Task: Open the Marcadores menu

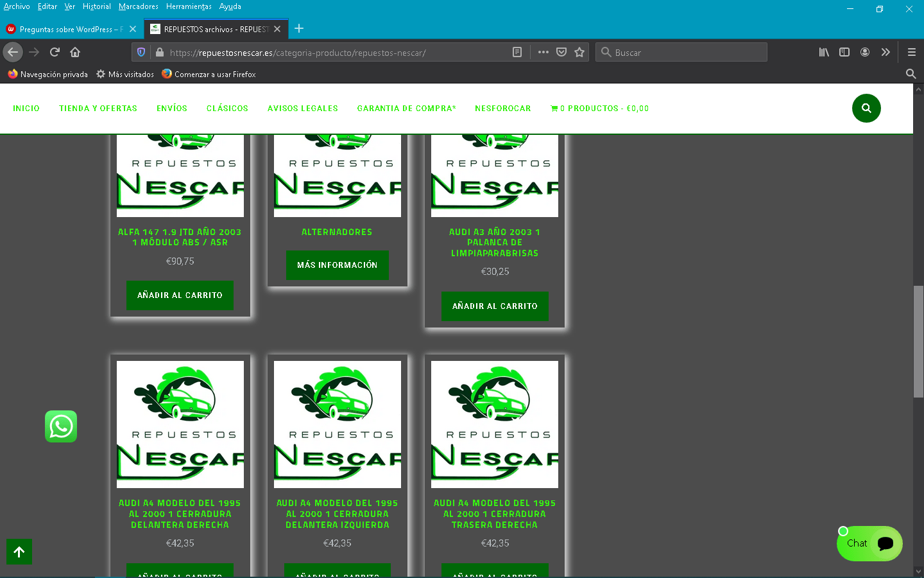Action: tap(139, 6)
